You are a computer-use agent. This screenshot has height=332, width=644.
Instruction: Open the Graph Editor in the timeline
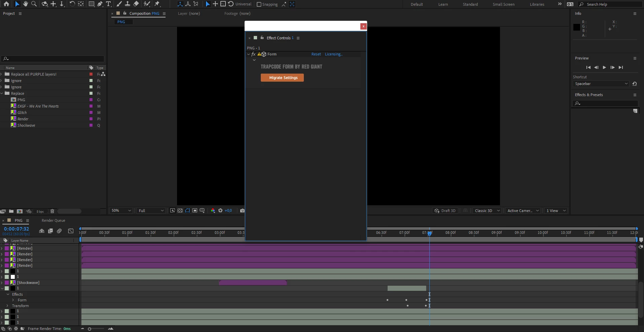pos(71,231)
